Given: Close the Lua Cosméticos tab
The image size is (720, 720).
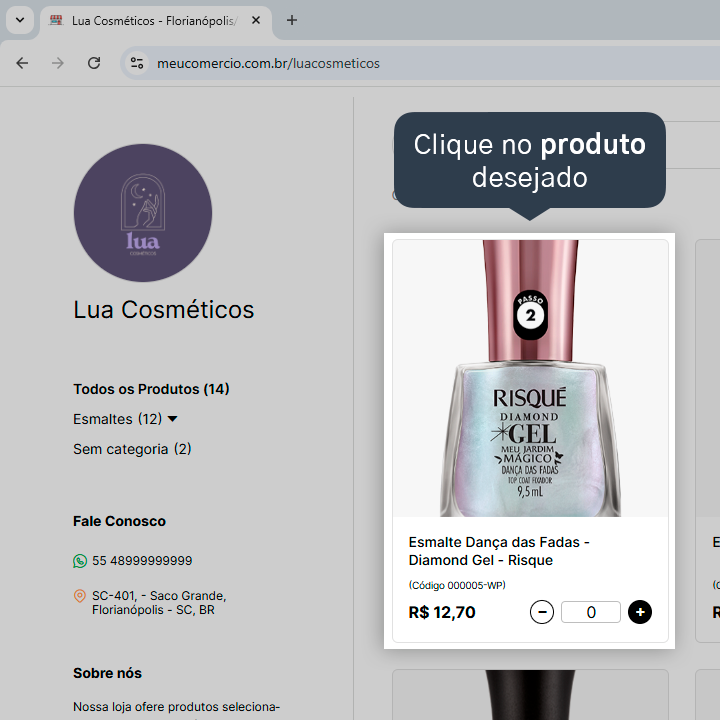Looking at the screenshot, I should point(256,20).
